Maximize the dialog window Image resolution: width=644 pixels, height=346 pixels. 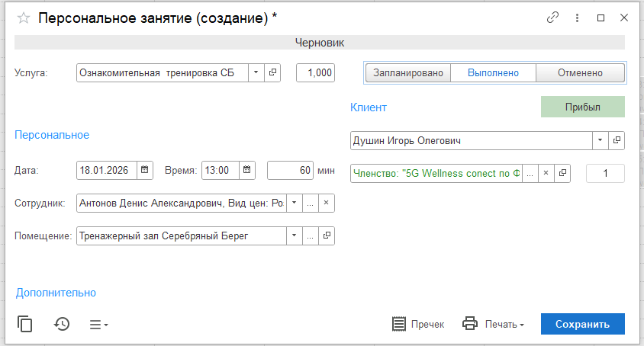[x=601, y=18]
